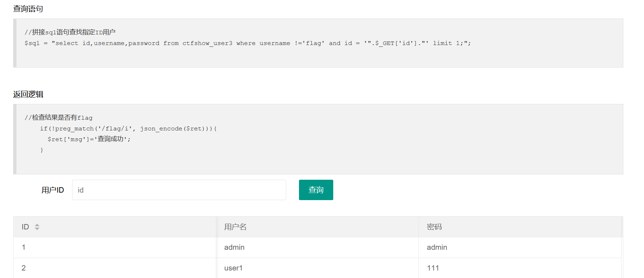The height and width of the screenshot is (278, 644).
Task: Click the 查询语句 section heading
Action: pos(28,9)
